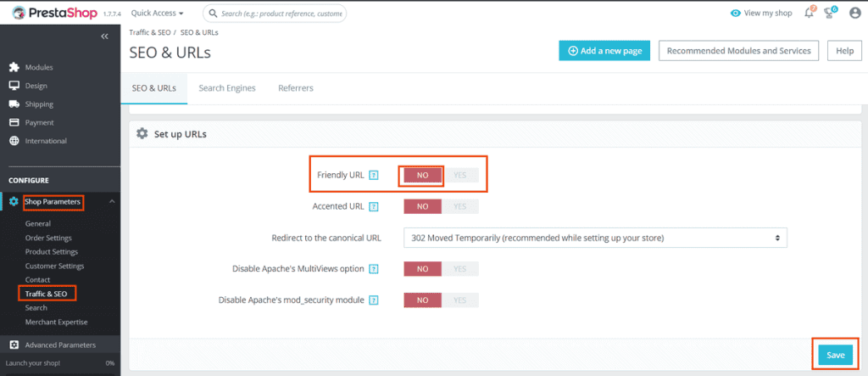Click the International globe icon
Screen dimensions: 868x376
(x=14, y=141)
